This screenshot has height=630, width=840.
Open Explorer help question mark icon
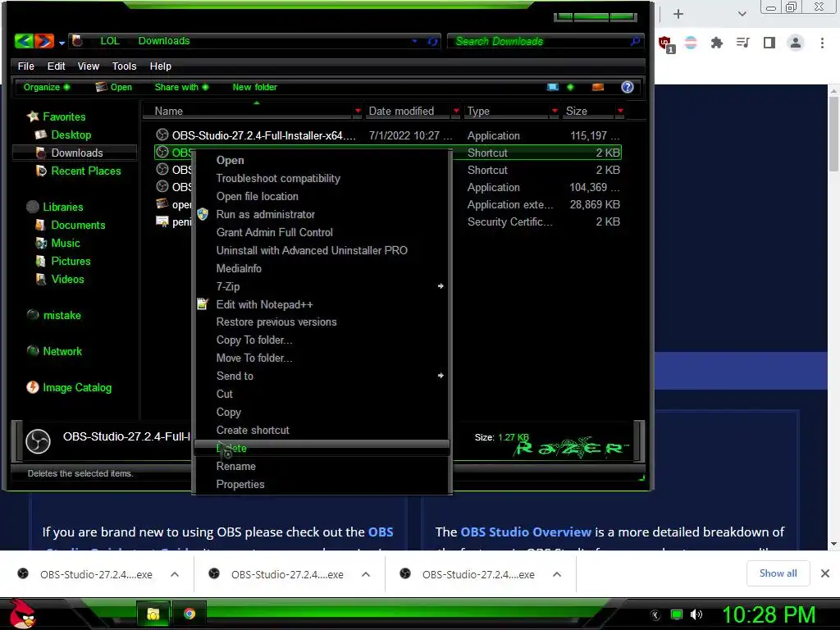click(x=628, y=87)
